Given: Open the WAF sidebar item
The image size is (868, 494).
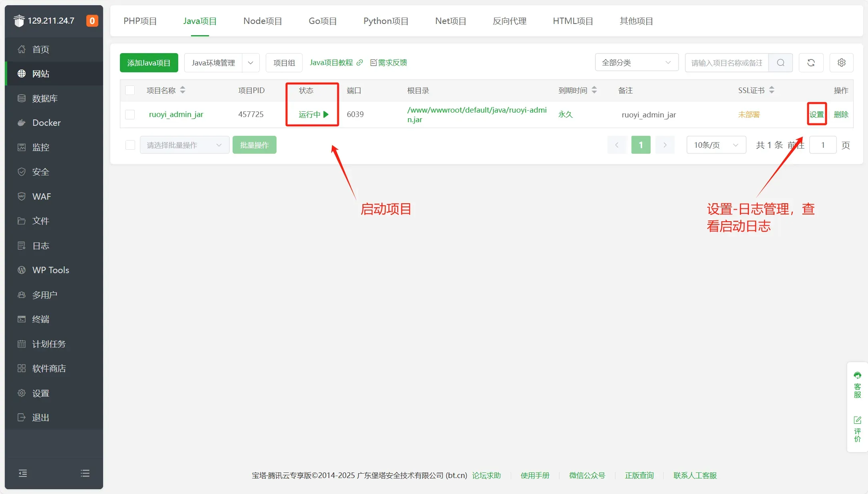Looking at the screenshot, I should [42, 196].
